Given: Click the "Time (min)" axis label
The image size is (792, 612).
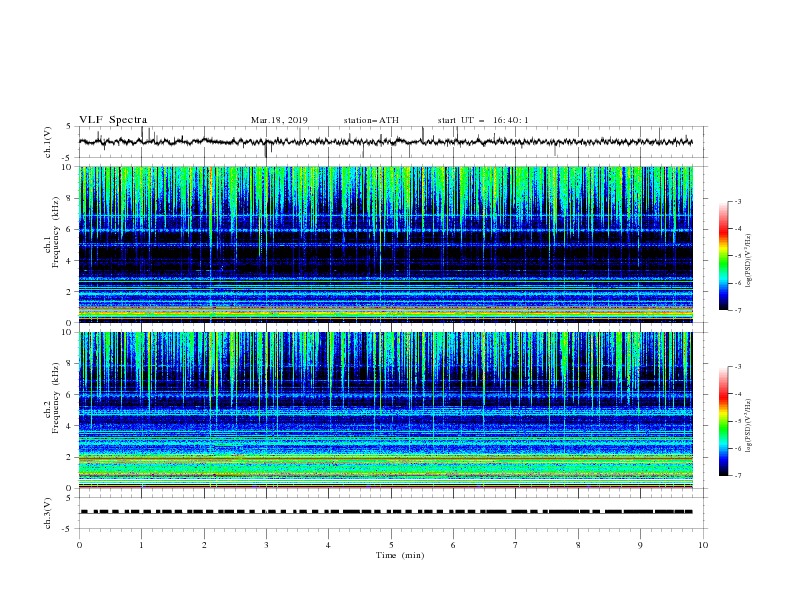Looking at the screenshot, I should coord(400,555).
